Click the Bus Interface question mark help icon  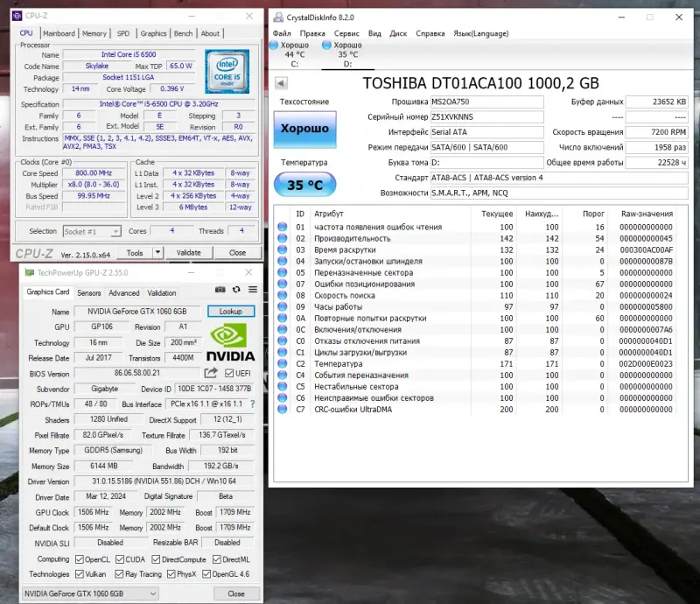[x=253, y=404]
